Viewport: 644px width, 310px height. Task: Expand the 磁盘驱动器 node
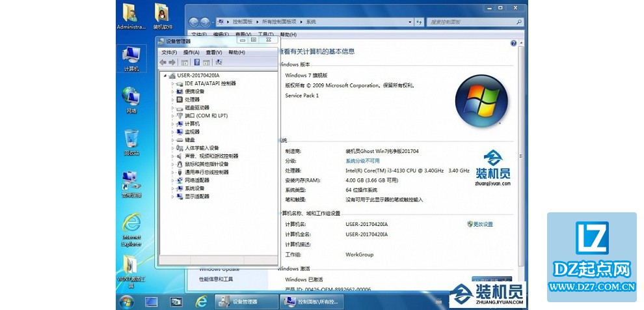(173, 107)
